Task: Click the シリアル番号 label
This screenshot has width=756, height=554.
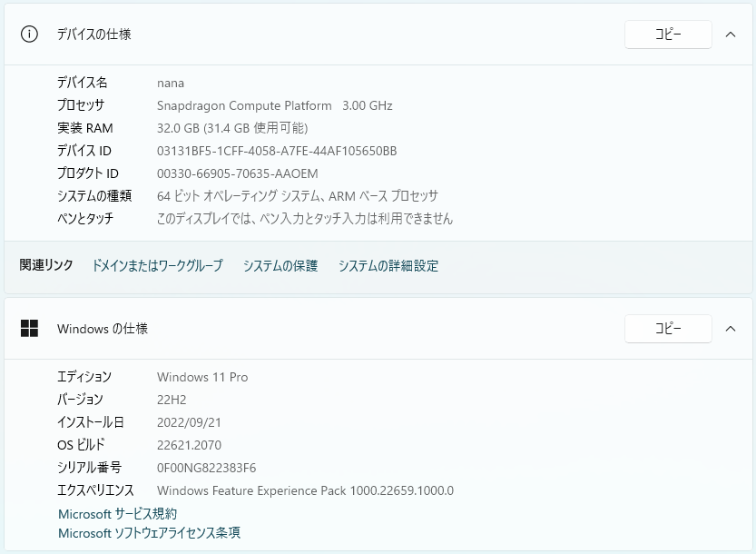Action: click(x=89, y=468)
